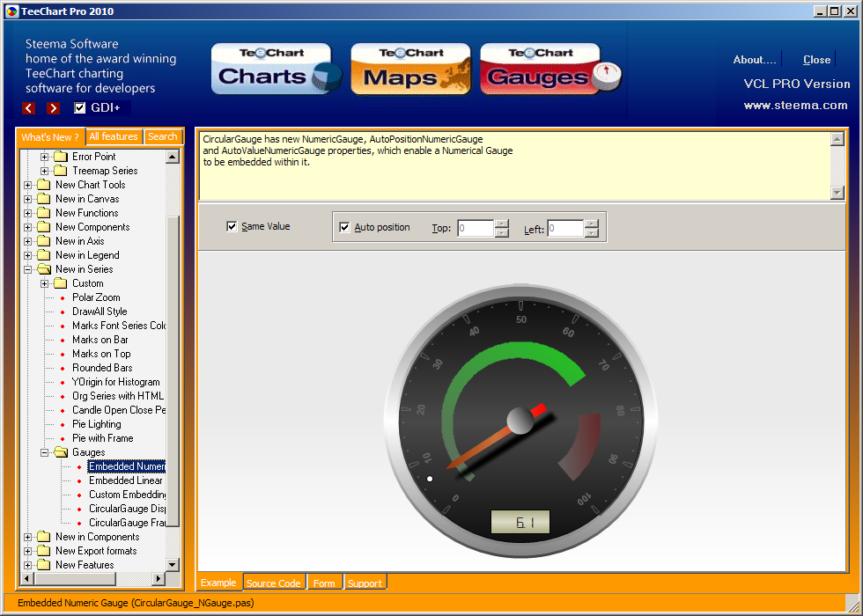Select Custom Embedding tree item
This screenshot has width=863, height=616.
point(127,495)
